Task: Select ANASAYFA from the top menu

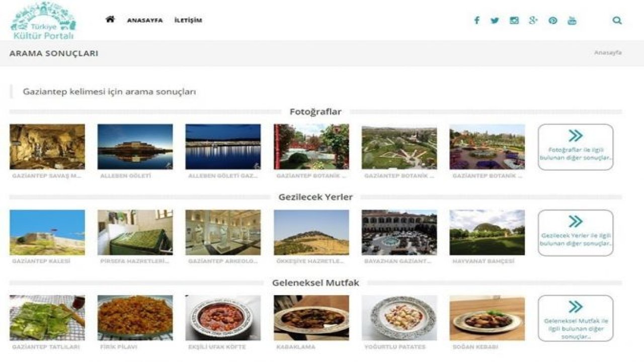Action: coord(145,21)
